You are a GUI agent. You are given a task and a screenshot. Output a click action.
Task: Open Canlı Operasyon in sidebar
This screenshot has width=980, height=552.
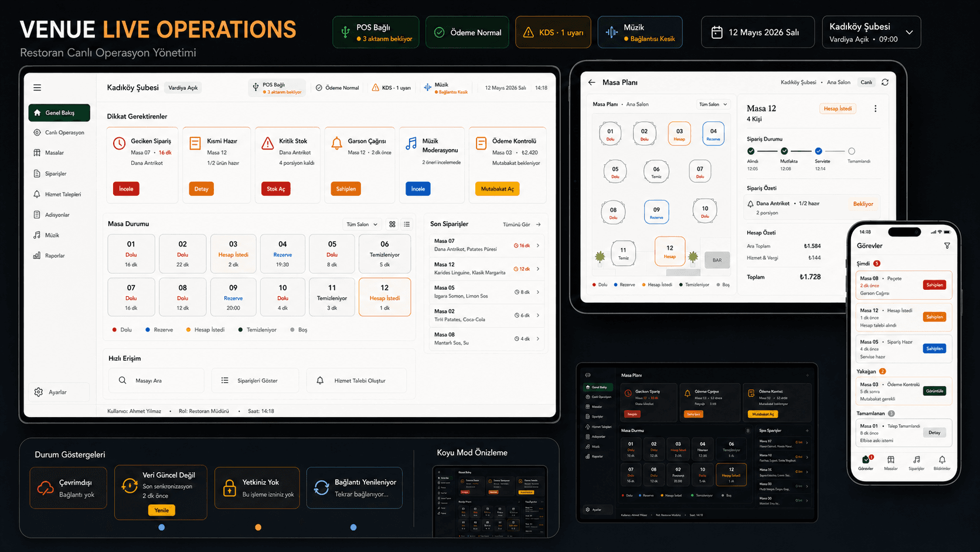click(x=59, y=133)
